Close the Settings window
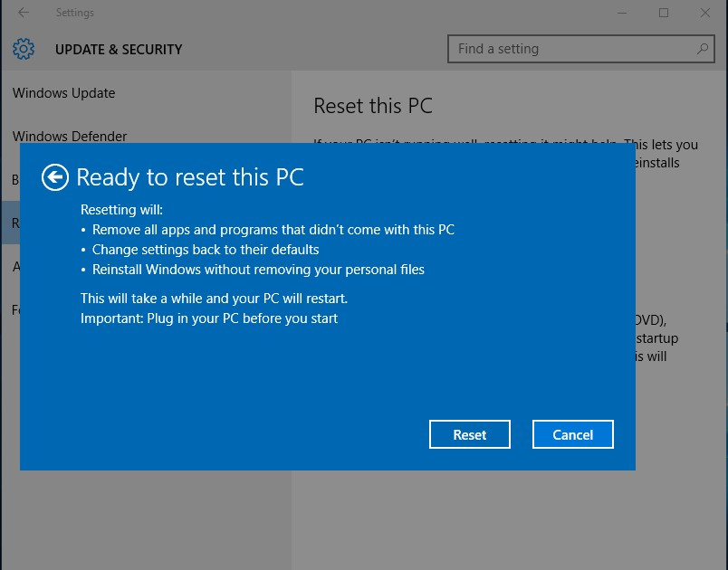The width and height of the screenshot is (728, 570). [x=705, y=13]
